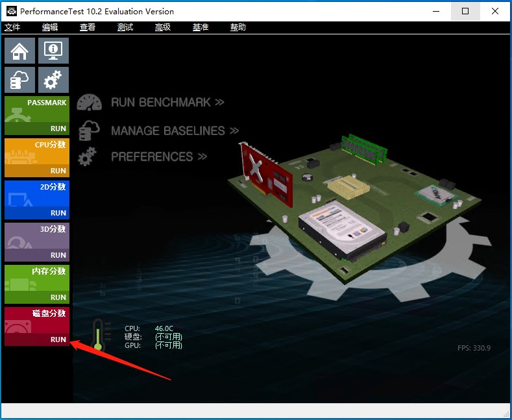This screenshot has height=420, width=512.
Task: Select the 3D分数 purple tile
Action: click(x=37, y=241)
